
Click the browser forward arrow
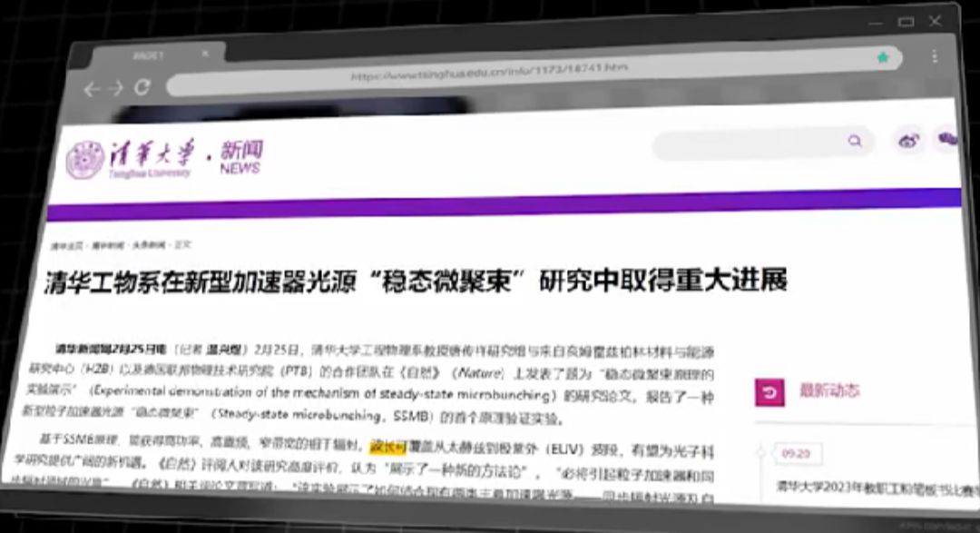coord(115,88)
